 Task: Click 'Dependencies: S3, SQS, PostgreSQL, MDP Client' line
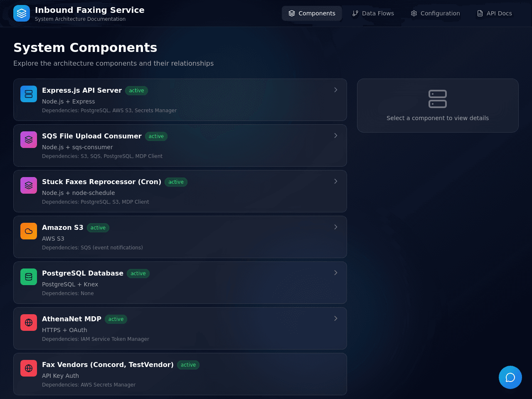[102, 156]
